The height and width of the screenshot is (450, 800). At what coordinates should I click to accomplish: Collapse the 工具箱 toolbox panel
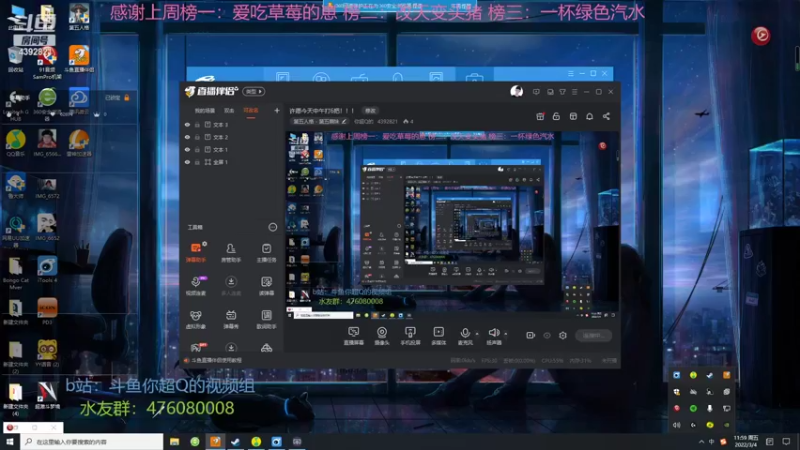[x=272, y=227]
